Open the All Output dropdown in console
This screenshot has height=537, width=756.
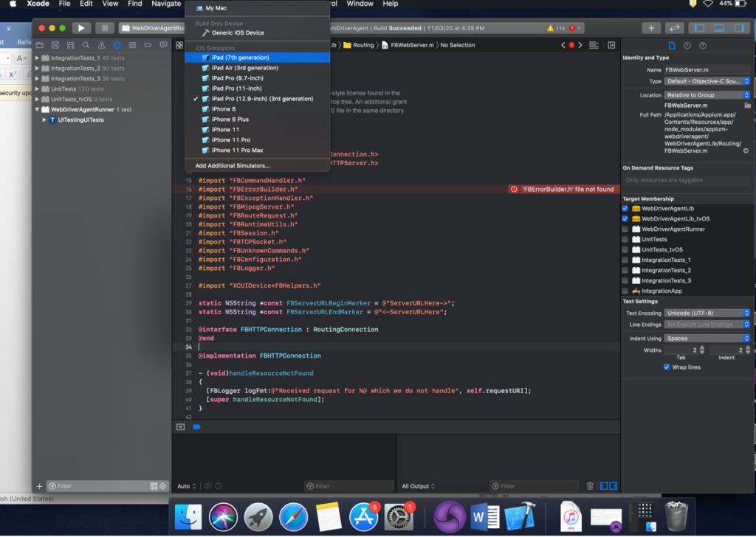[x=418, y=486]
